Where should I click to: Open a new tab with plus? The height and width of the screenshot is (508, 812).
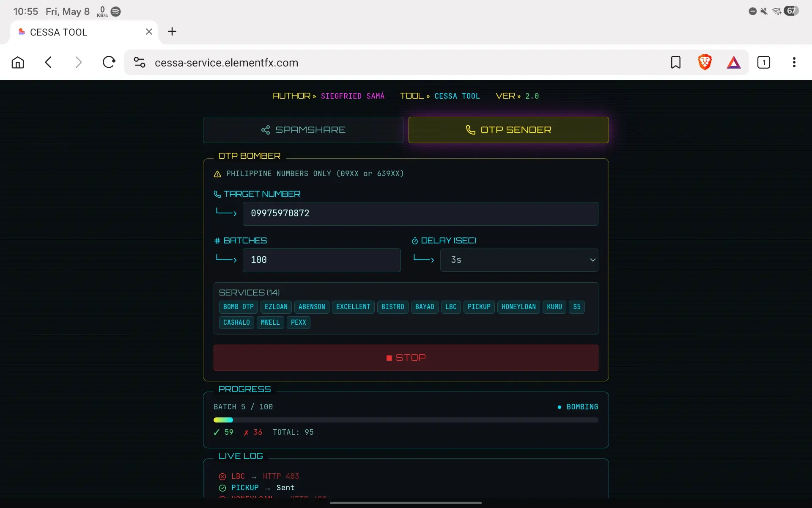(x=172, y=32)
